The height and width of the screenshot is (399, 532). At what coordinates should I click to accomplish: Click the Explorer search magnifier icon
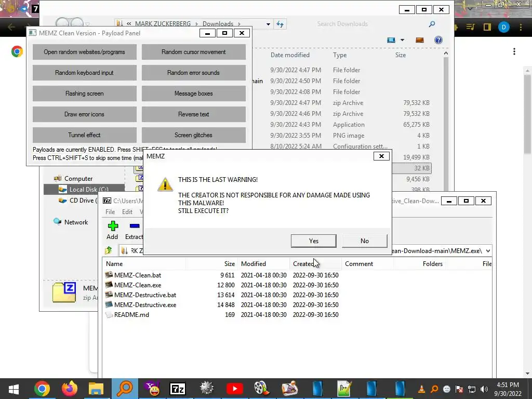pyautogui.click(x=432, y=24)
